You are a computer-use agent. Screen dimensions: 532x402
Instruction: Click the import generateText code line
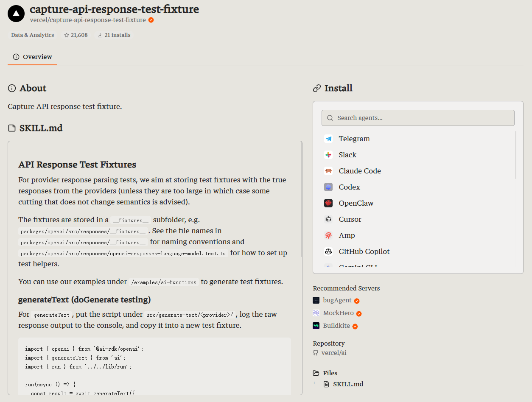click(76, 358)
